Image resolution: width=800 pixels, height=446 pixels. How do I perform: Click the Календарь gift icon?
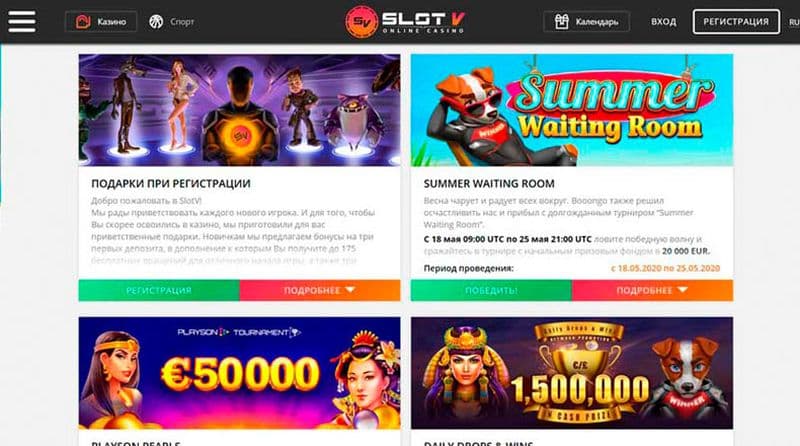point(561,22)
